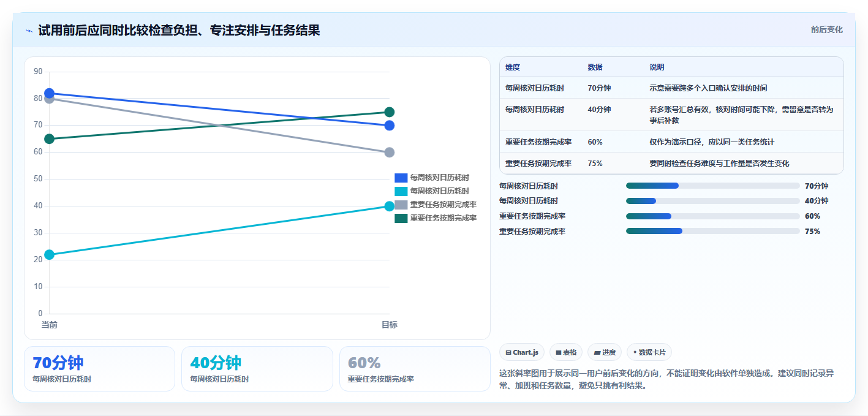Click the 90 y-axis tick label
The width and height of the screenshot is (868, 416).
coord(38,72)
